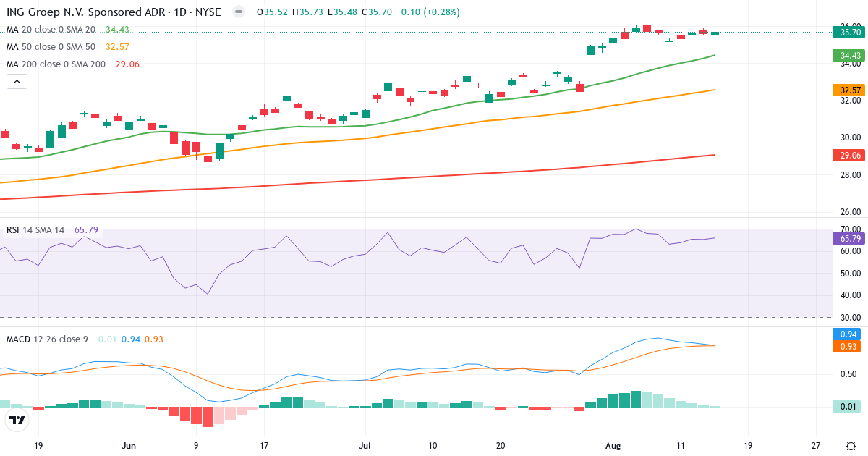Collapse the indicator legend chevron
868x456 pixels.
click(x=17, y=82)
